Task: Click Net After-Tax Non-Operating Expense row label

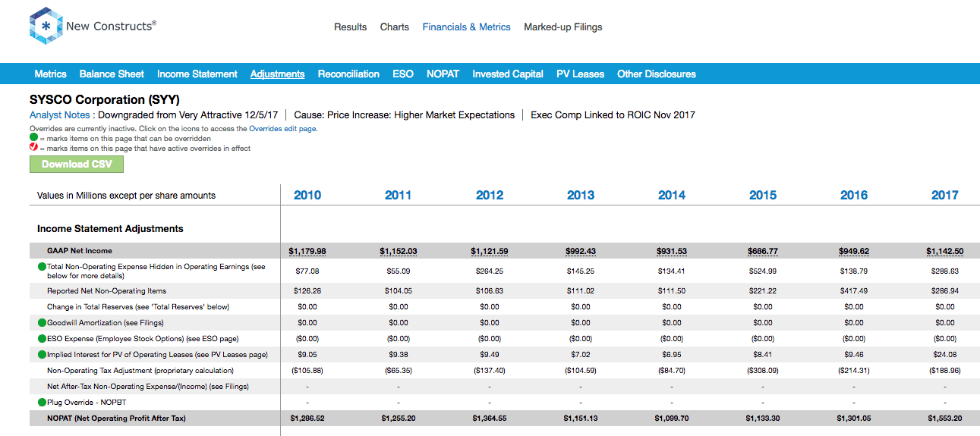Action: tap(148, 387)
